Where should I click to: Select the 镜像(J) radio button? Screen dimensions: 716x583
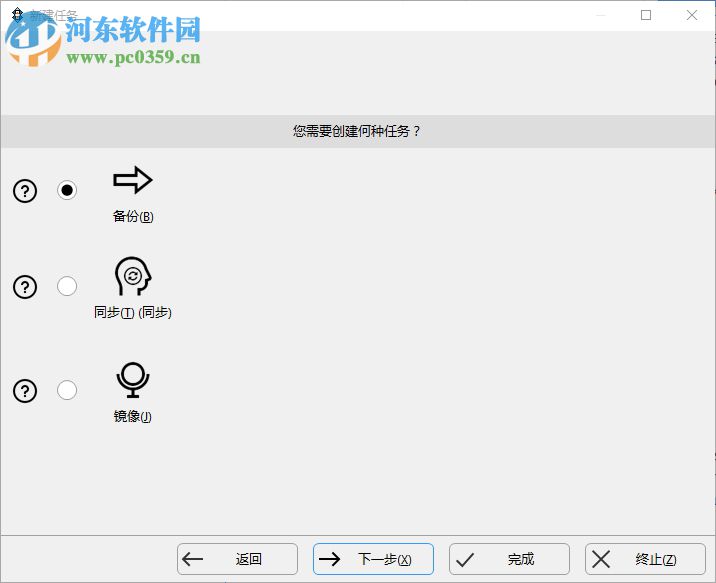click(67, 390)
